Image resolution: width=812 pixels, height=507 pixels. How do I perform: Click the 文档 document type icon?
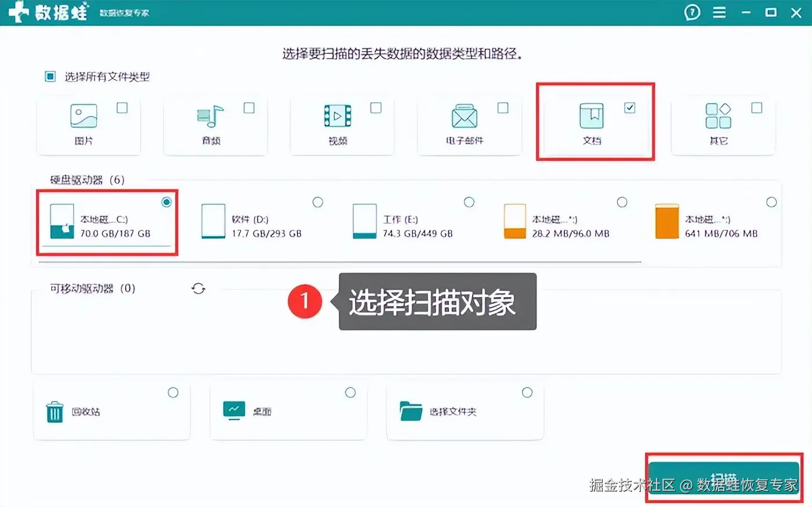592,116
